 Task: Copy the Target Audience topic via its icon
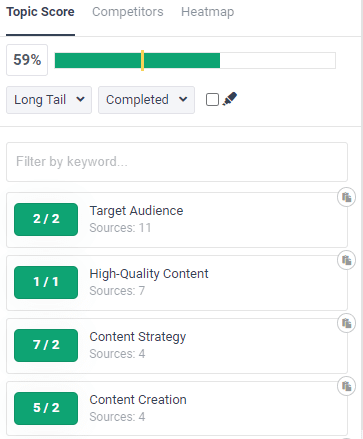pos(346,197)
